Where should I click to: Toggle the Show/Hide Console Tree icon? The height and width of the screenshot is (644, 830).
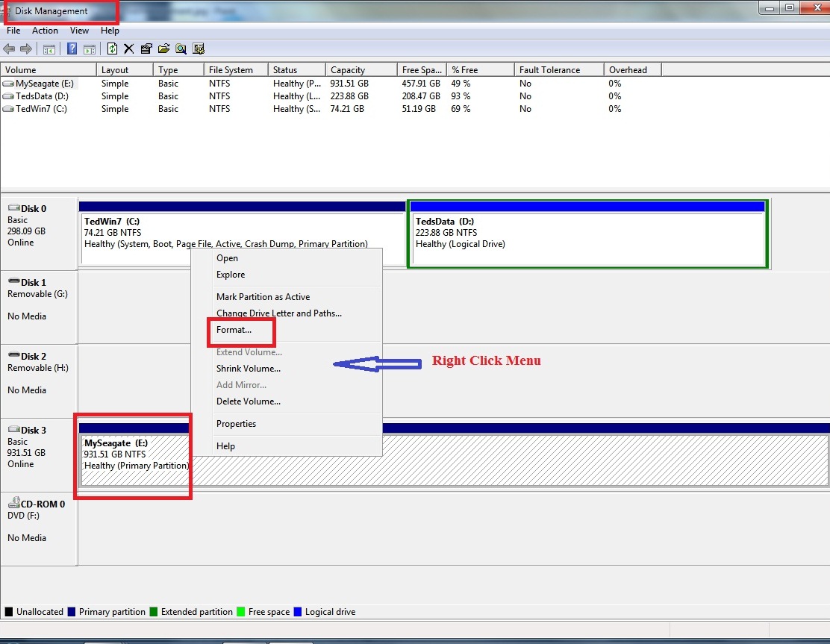click(49, 49)
